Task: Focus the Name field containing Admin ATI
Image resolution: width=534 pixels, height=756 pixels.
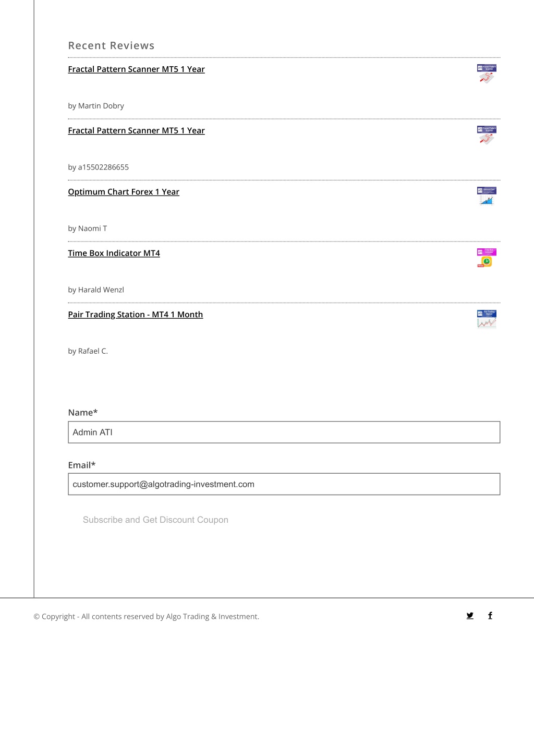Action: 284,432
